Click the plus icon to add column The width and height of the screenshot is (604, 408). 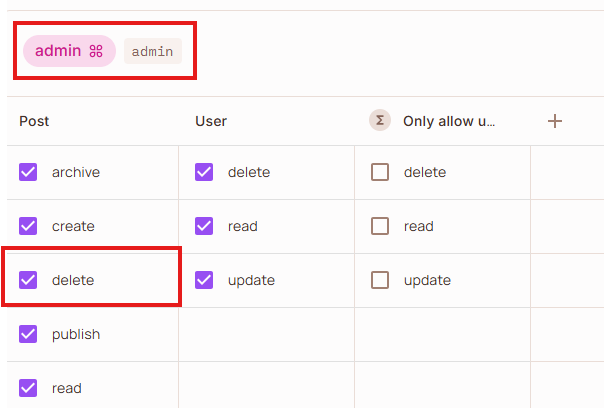555,121
